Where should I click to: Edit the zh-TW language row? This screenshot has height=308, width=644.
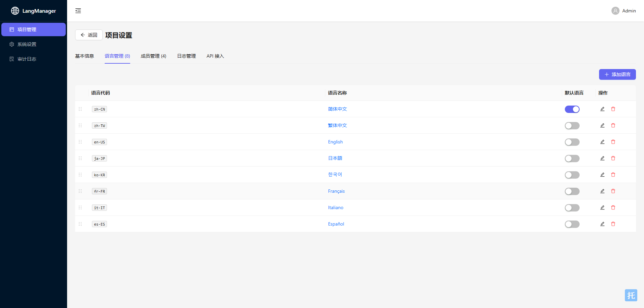(602, 125)
